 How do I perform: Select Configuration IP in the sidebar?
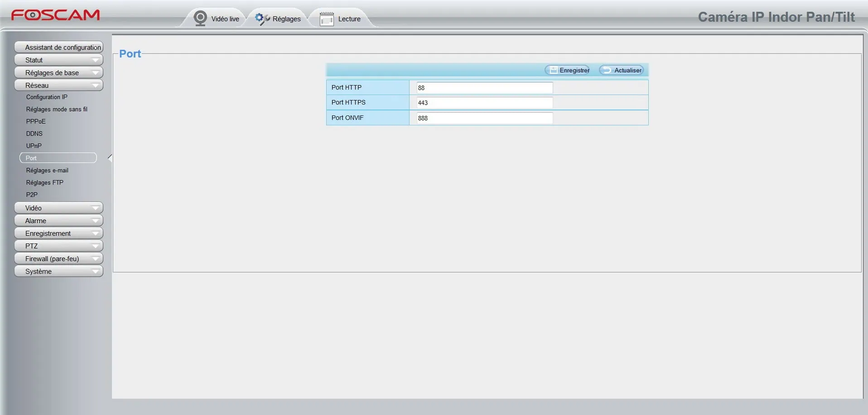tap(47, 97)
